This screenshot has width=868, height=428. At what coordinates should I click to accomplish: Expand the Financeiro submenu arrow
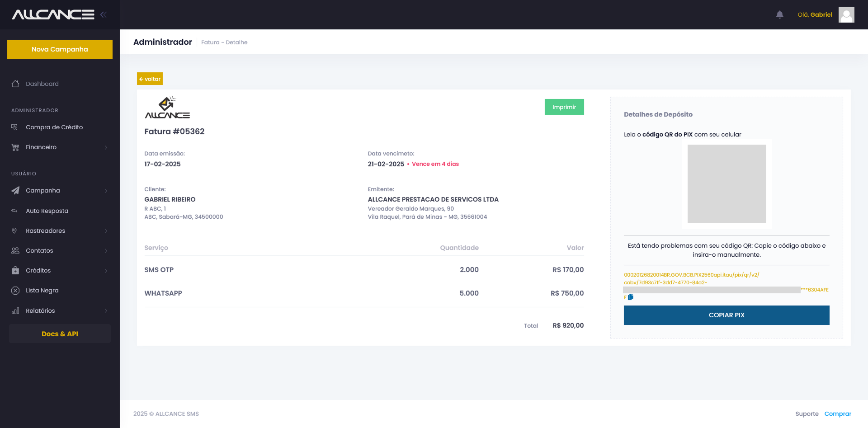106,147
